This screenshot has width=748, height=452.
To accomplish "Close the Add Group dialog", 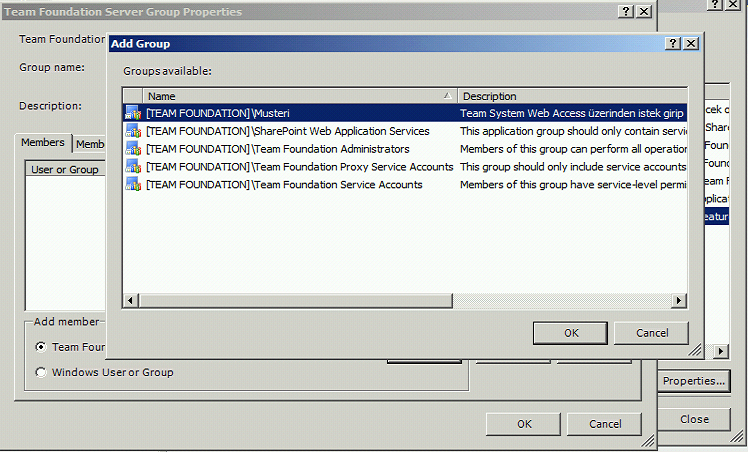I will [x=690, y=43].
